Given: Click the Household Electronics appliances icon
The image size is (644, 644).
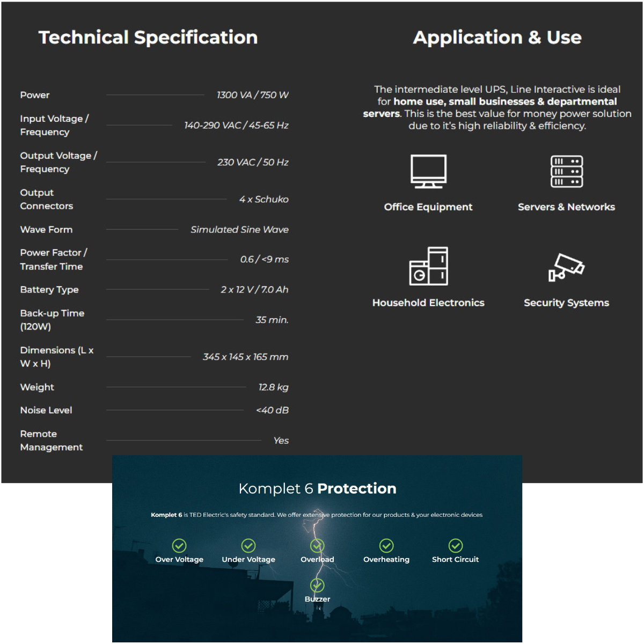Looking at the screenshot, I should (x=428, y=266).
